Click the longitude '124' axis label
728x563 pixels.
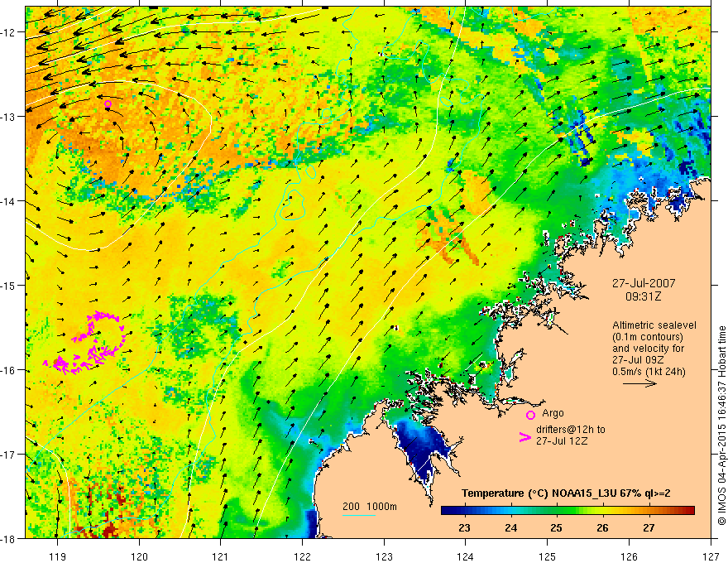point(466,556)
